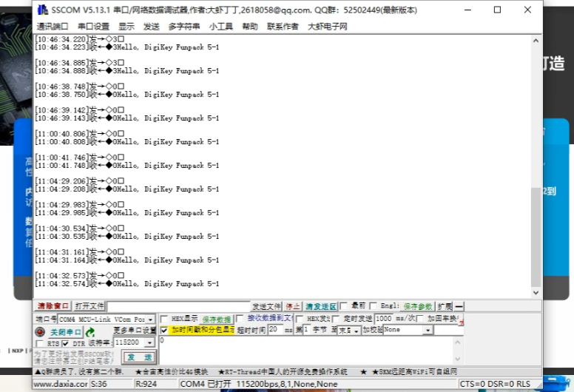
Task: Click the scrolling ad banner about RT-Thread
Action: point(283,372)
